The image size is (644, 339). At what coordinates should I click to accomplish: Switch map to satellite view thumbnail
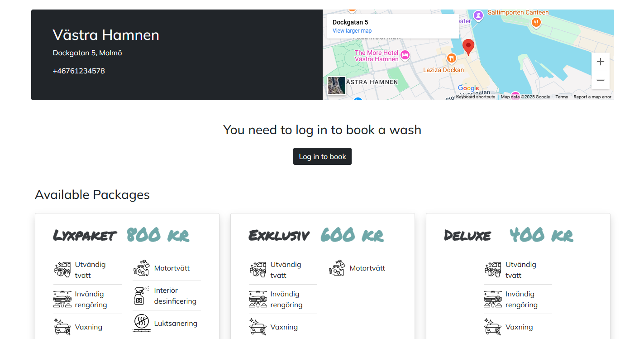(336, 86)
